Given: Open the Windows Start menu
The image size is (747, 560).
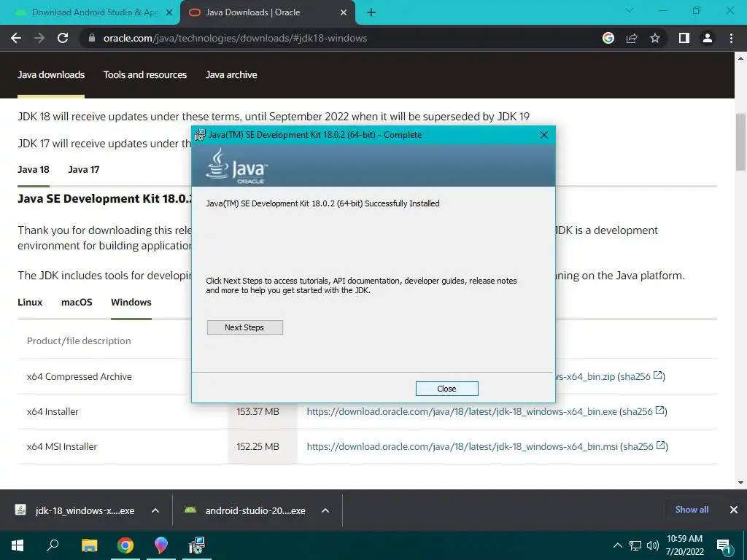Looking at the screenshot, I should pos(18,545).
